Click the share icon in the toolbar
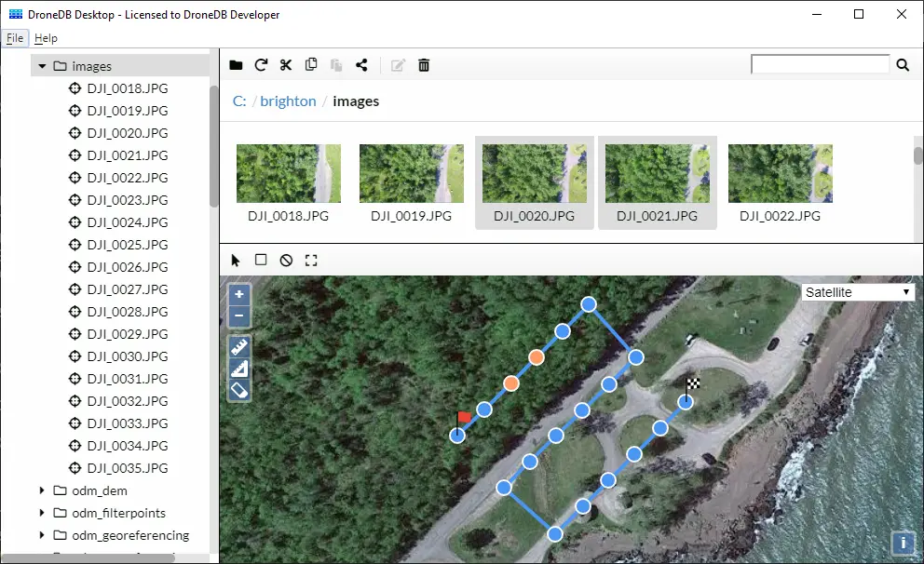Viewport: 924px width, 564px height. coord(361,65)
